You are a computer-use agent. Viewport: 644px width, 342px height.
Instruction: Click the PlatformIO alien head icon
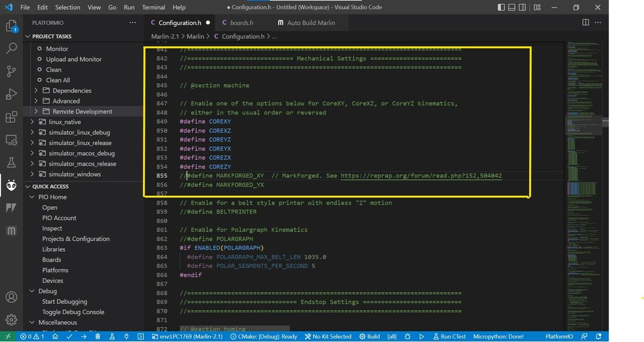tap(11, 185)
